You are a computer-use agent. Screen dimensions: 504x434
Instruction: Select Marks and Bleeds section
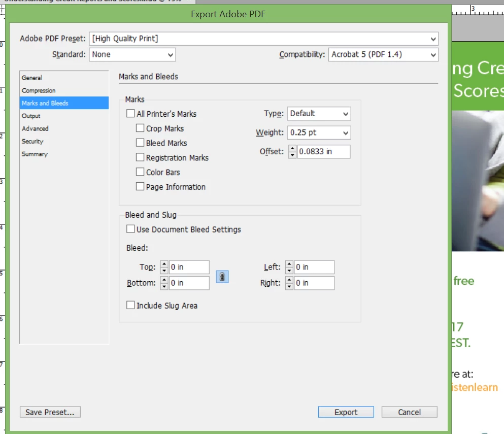[64, 103]
